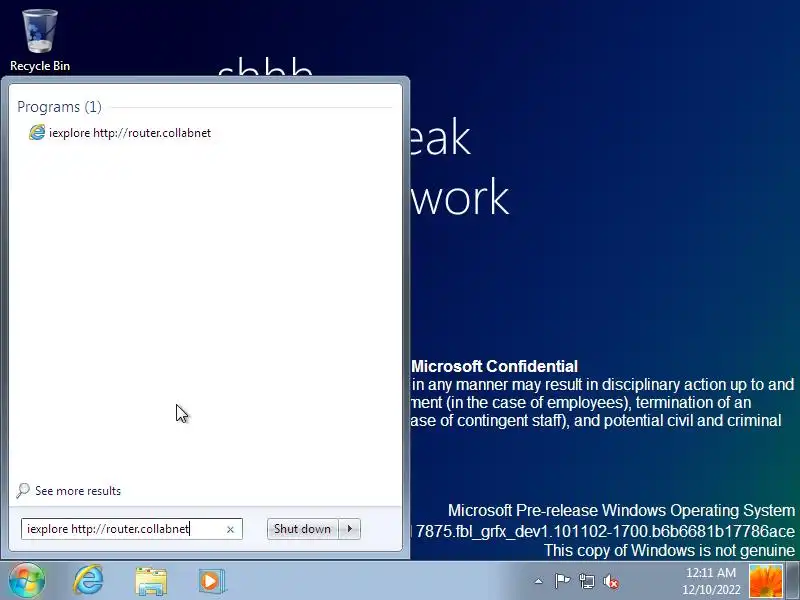Launch the iexplore http://router.collabnet program result

pyautogui.click(x=120, y=133)
